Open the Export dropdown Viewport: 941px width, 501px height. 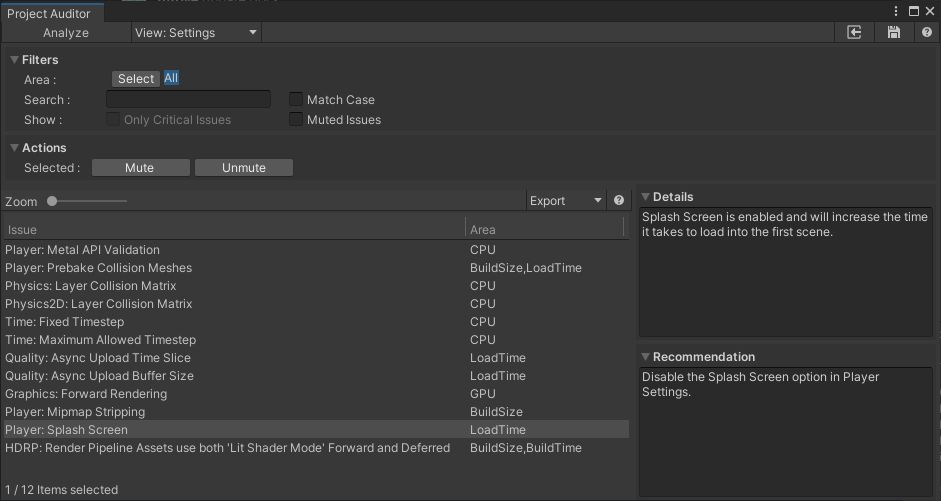coord(565,200)
